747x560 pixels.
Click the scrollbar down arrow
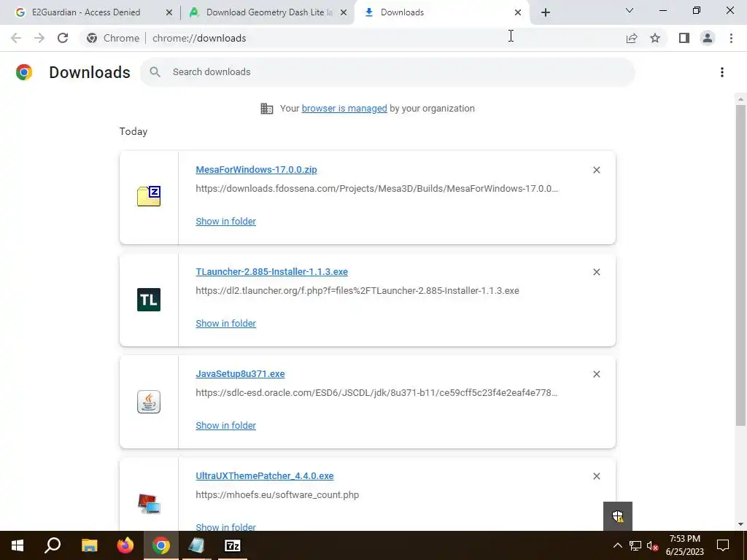point(740,525)
